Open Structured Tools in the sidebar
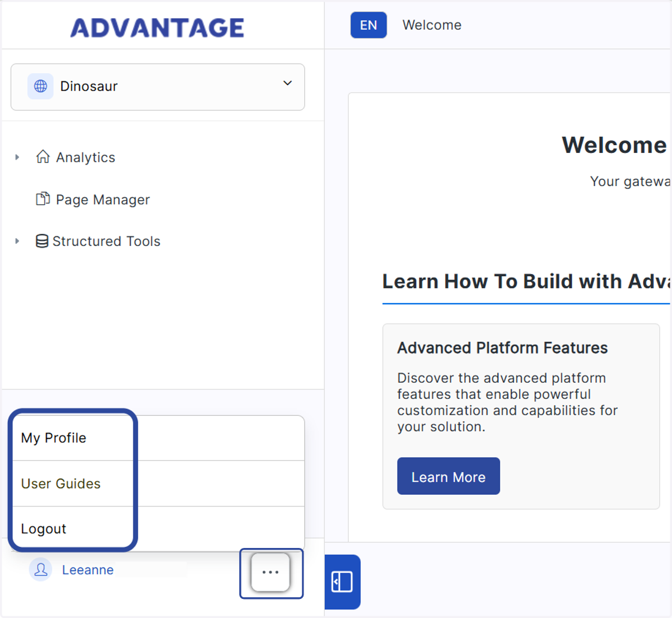The image size is (672, 618). tap(106, 241)
